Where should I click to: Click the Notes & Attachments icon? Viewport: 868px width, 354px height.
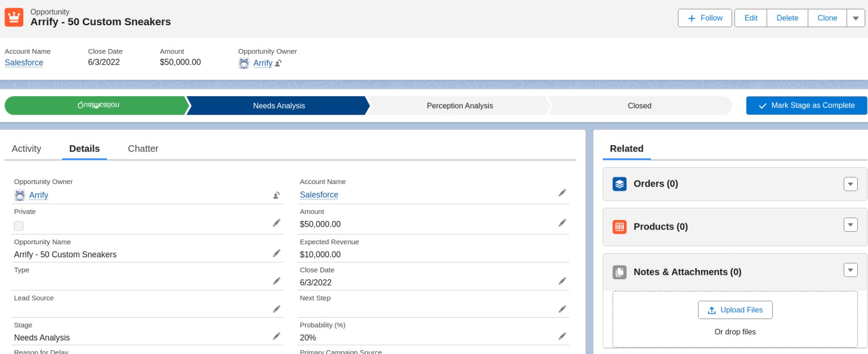point(619,272)
